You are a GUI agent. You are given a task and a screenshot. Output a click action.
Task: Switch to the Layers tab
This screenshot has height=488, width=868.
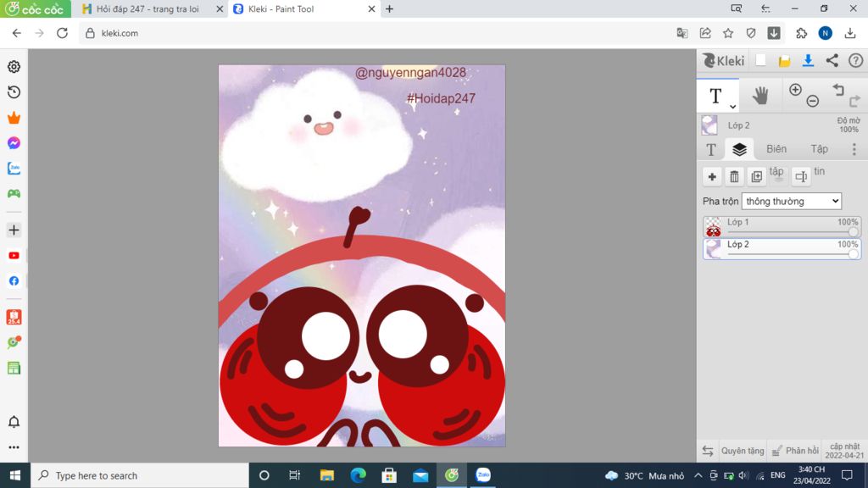[x=739, y=149]
